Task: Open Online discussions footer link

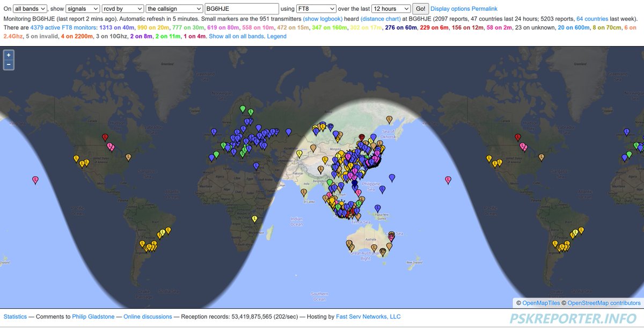Action: point(148,317)
